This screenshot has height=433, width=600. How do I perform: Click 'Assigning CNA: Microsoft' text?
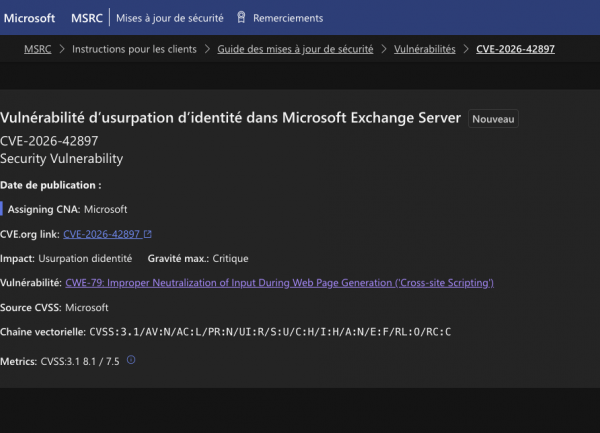[x=67, y=209]
